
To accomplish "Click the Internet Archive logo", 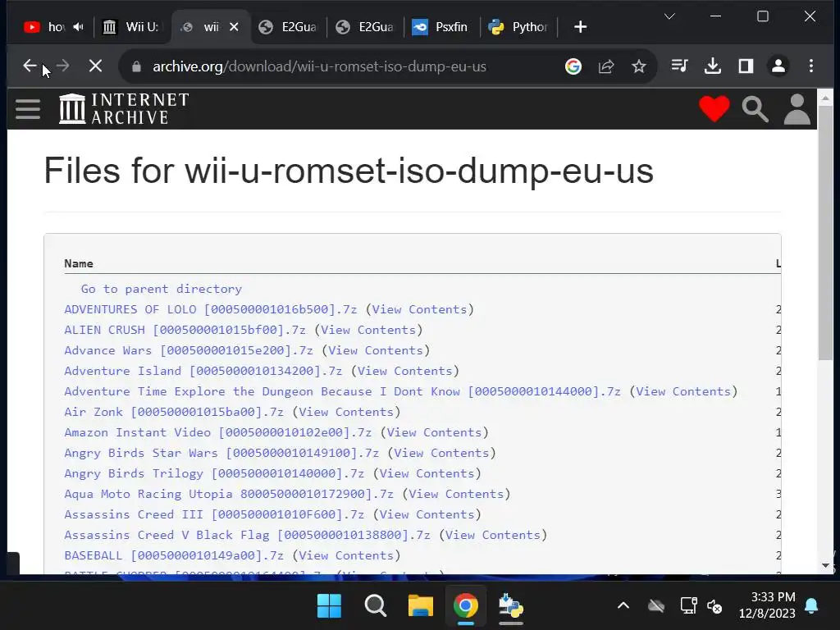I will 124,109.
